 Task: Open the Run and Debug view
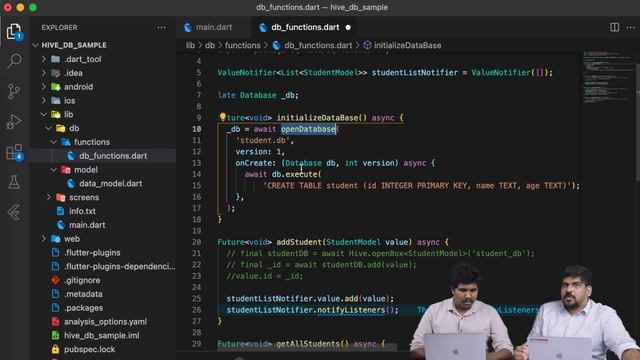pyautogui.click(x=14, y=121)
